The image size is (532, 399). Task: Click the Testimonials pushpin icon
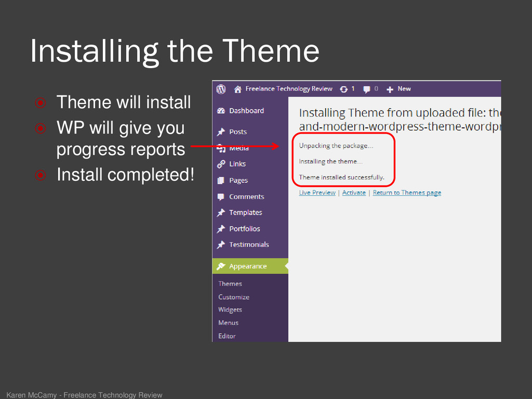point(221,245)
